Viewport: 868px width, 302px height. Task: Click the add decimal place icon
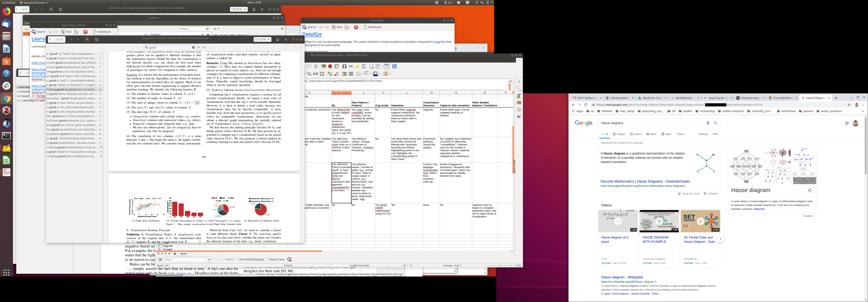pos(330,74)
